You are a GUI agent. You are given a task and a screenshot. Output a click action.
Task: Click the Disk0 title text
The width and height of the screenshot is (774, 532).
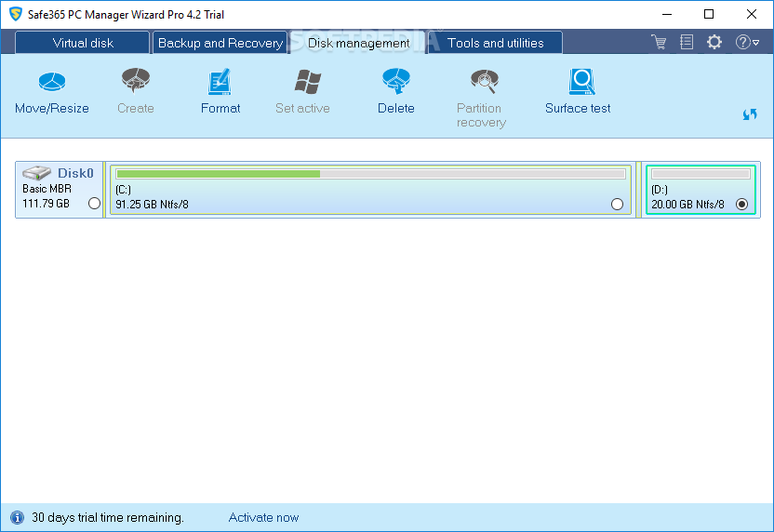tap(75, 173)
